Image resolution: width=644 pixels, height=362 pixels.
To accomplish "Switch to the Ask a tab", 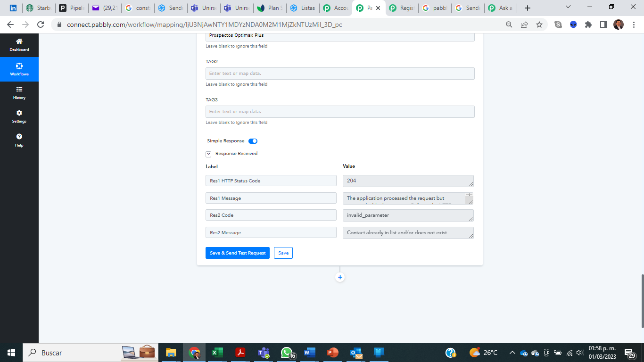I will coord(501,8).
